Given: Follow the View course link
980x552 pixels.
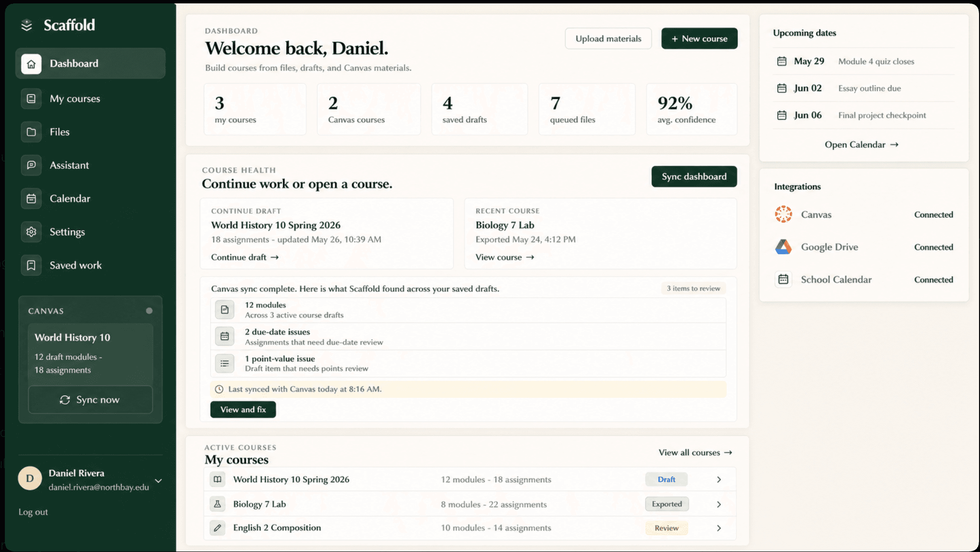Looking at the screenshot, I should tap(505, 257).
